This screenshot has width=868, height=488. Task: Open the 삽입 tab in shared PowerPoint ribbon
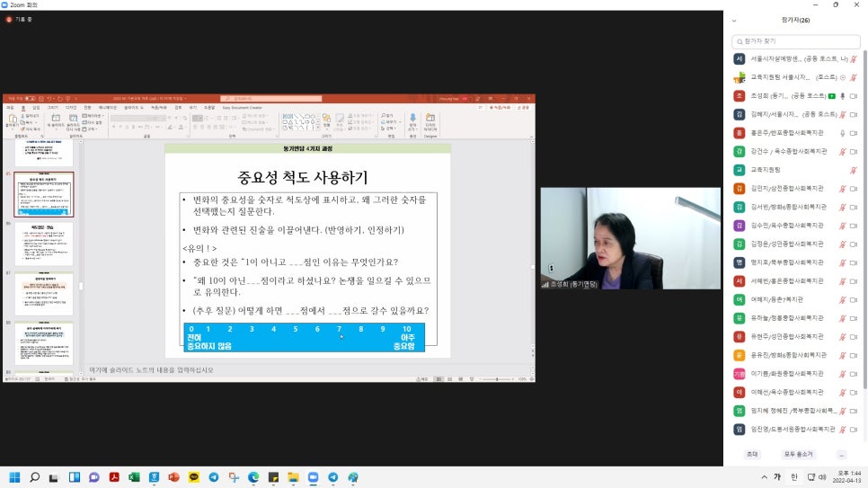tap(36, 107)
